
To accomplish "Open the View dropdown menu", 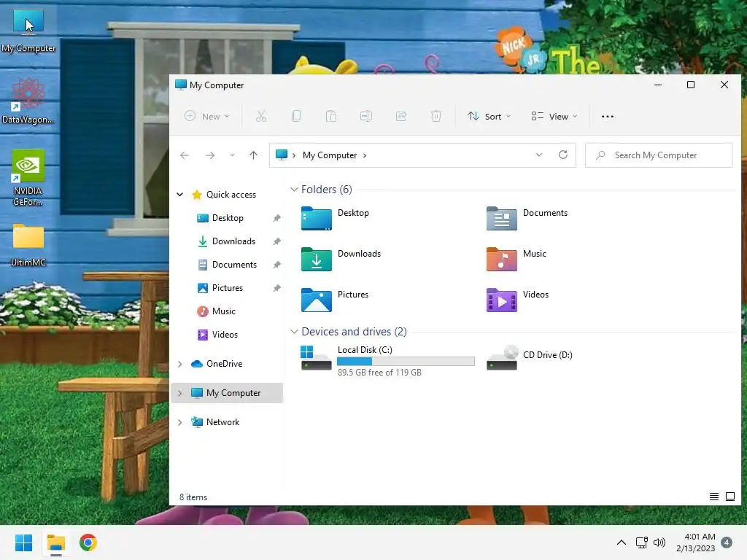I will pyautogui.click(x=554, y=116).
